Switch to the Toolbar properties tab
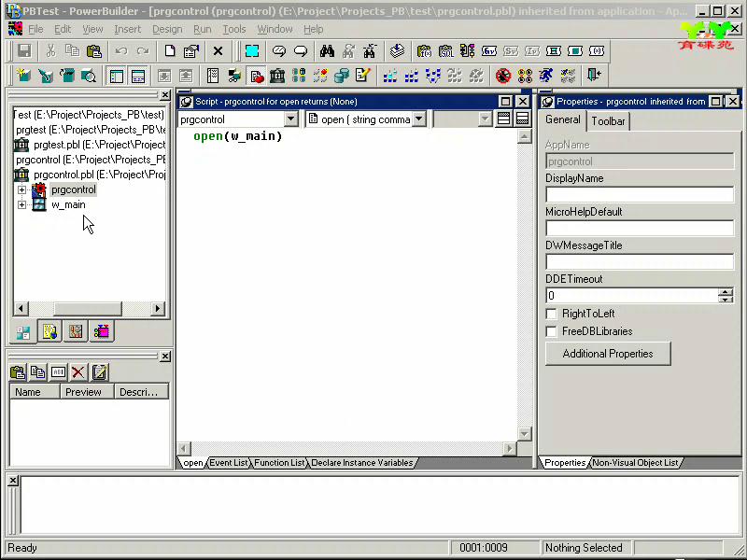747x560 pixels. coord(608,121)
